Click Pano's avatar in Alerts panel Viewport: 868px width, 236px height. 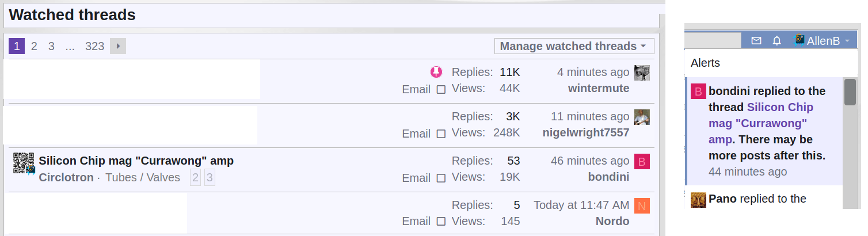coord(698,200)
